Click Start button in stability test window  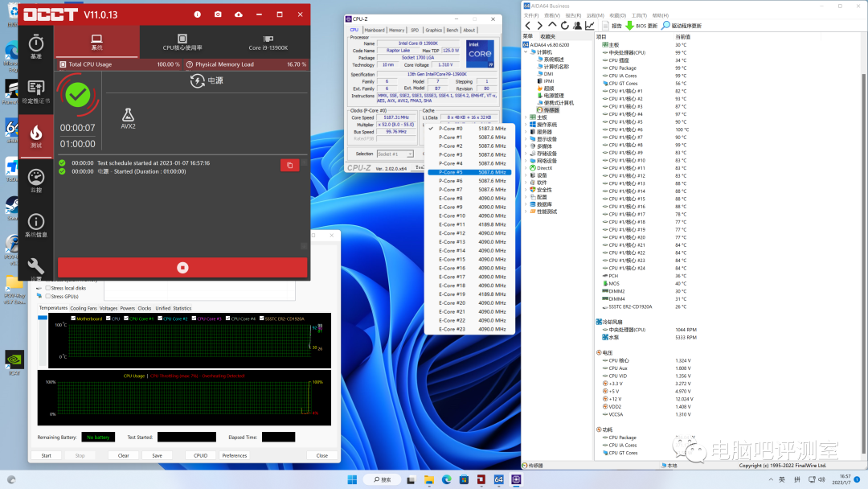[47, 456]
